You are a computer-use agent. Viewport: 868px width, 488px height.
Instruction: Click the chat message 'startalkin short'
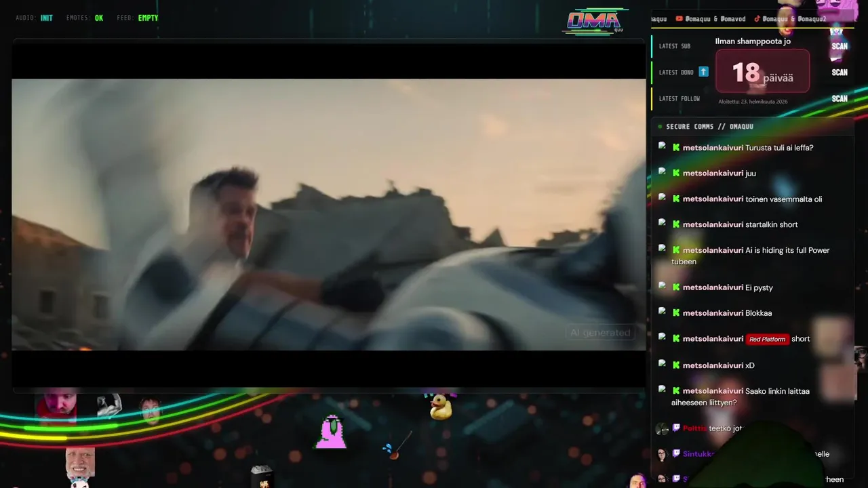point(771,225)
